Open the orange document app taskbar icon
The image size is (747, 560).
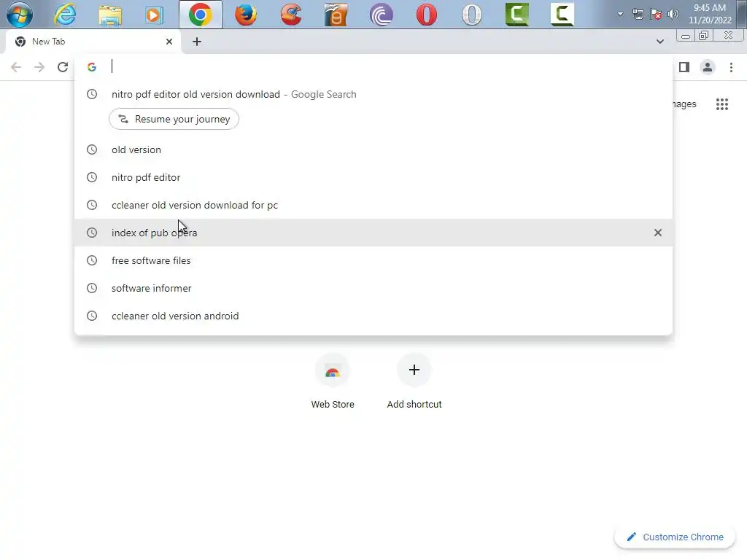pyautogui.click(x=336, y=15)
